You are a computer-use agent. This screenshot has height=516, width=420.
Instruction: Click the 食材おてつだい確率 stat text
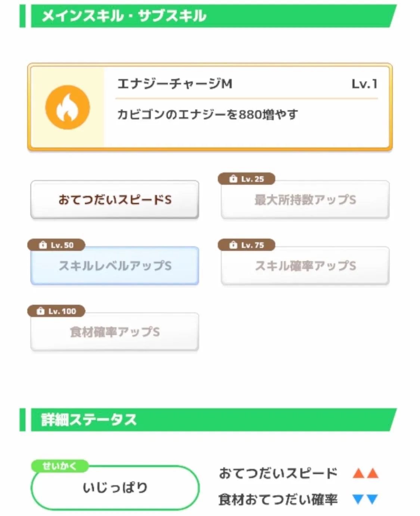(x=278, y=499)
